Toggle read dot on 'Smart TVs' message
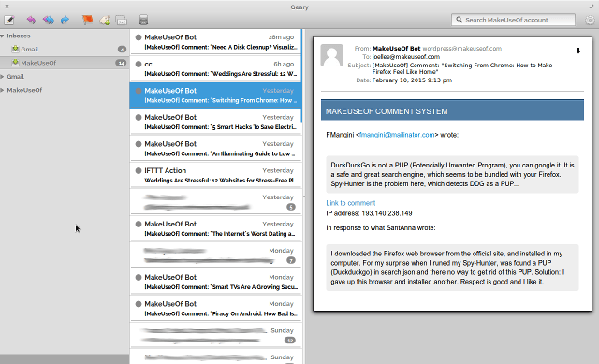 pyautogui.click(x=139, y=277)
